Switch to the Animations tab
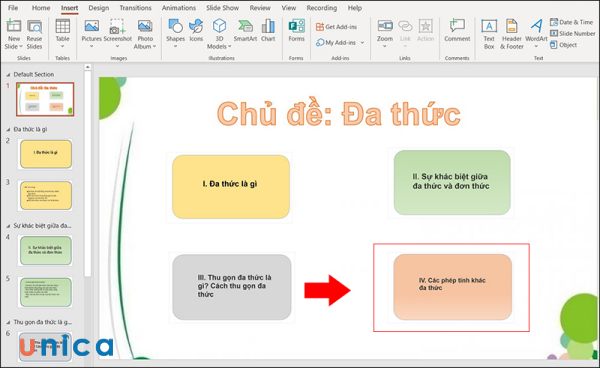 [179, 8]
